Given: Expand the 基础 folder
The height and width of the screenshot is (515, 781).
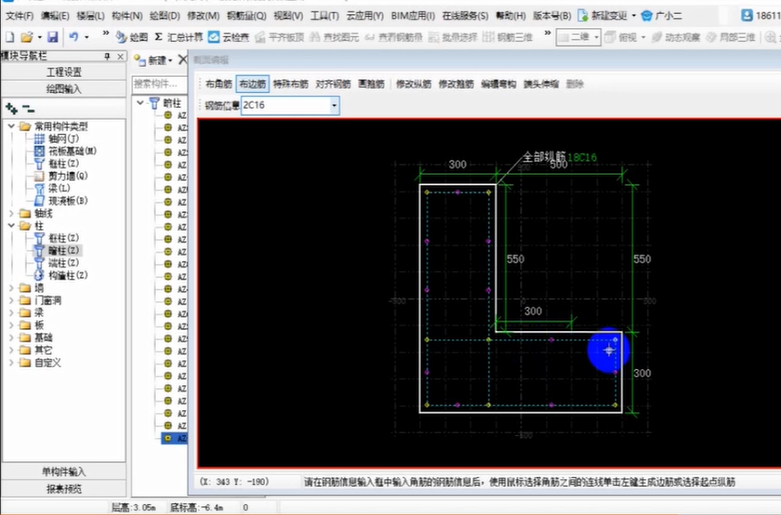Looking at the screenshot, I should click(11, 338).
